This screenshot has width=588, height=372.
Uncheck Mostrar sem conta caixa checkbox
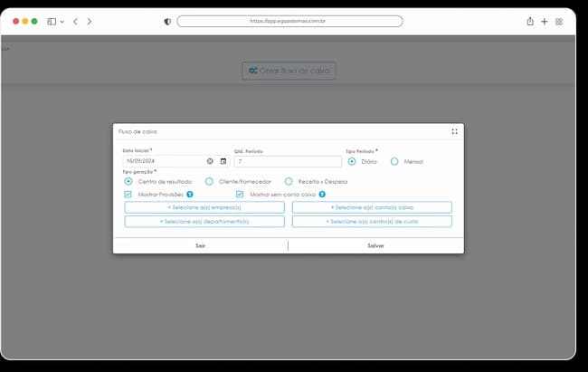tap(240, 194)
